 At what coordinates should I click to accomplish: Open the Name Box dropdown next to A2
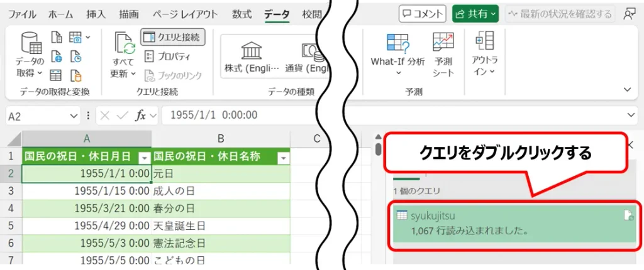[74, 116]
